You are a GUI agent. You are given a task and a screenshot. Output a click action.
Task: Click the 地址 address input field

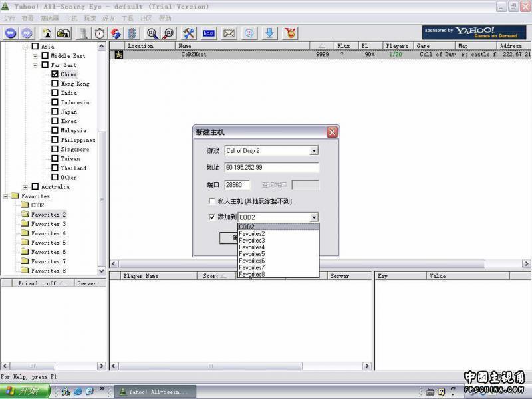tap(271, 168)
